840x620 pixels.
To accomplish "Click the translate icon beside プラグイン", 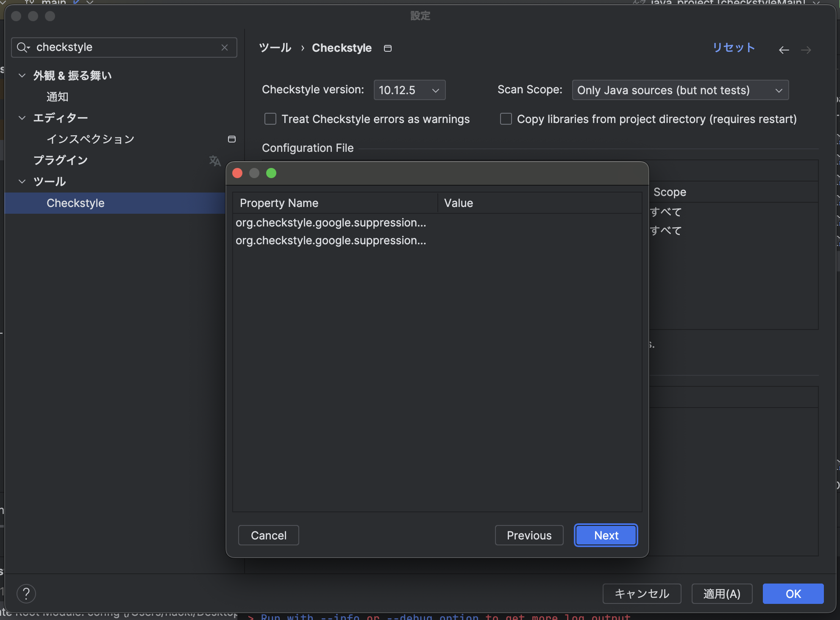I will click(215, 161).
